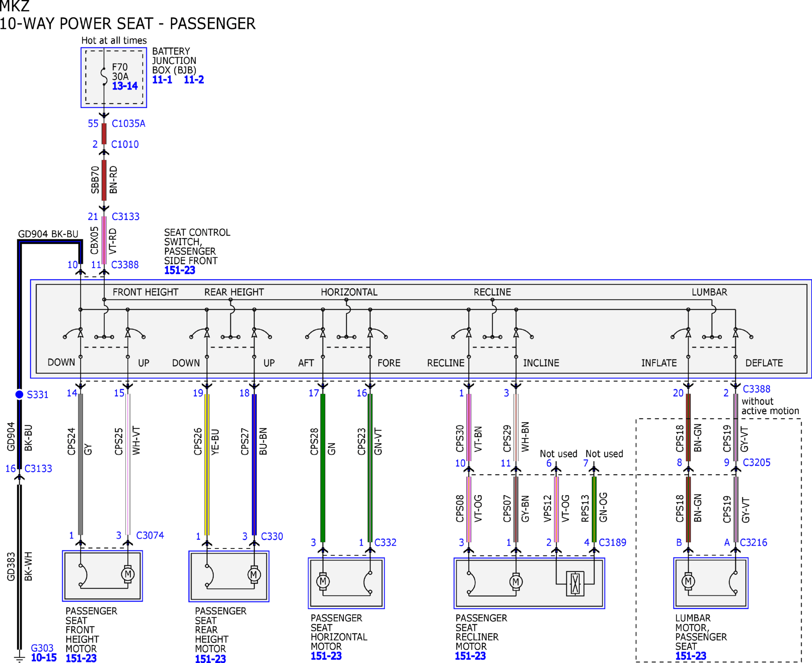Open 151-23 link under Rear Height Motor

tap(210, 659)
